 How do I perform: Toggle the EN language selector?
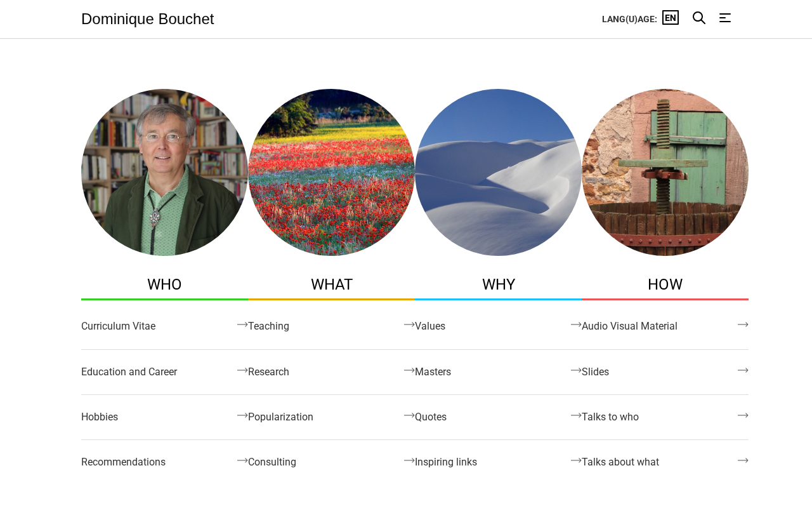[671, 18]
